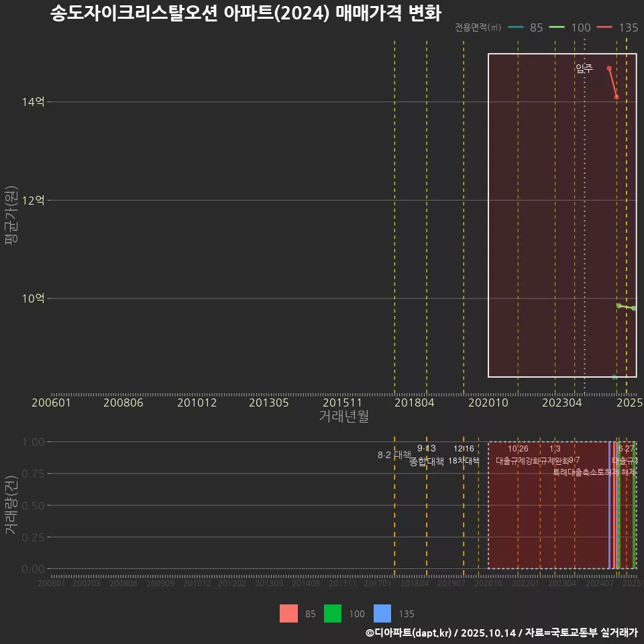Click the 9·13 종합대책 policy label
Viewport: 644px width, 644px height.
click(x=426, y=454)
